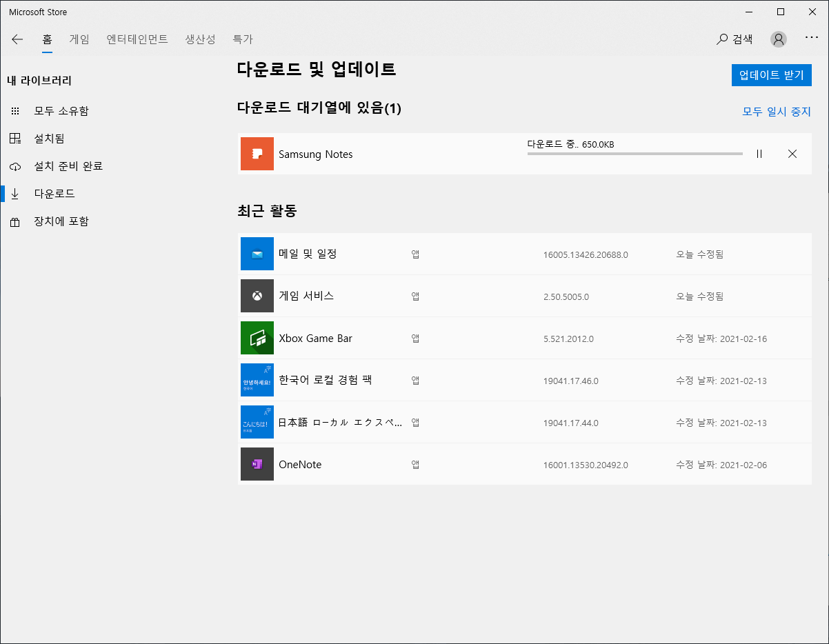Switch to the 특가 tab
Screen dimensions: 829x644
pyautogui.click(x=243, y=39)
